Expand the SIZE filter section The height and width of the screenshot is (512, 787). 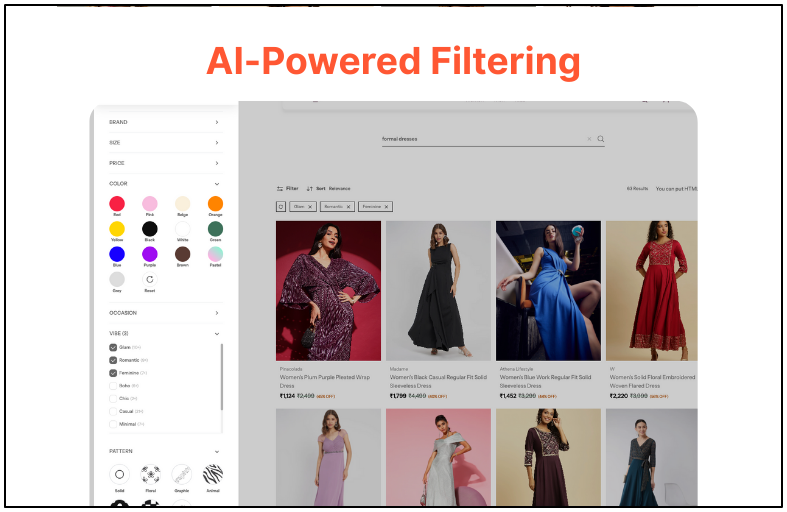click(x=165, y=143)
